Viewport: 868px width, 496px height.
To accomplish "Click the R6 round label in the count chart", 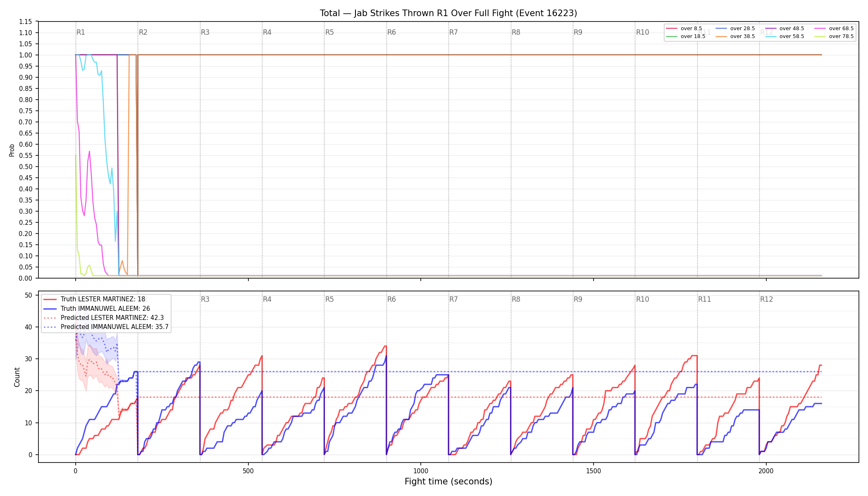I will pyautogui.click(x=391, y=299).
